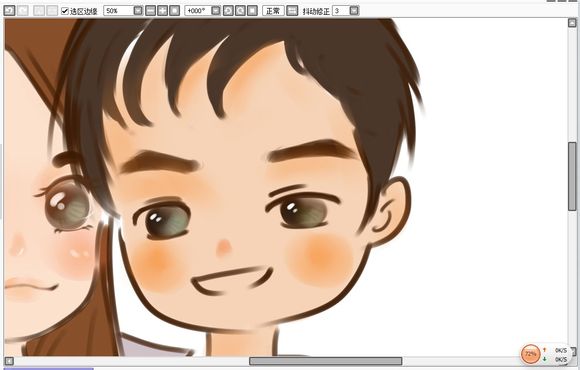This screenshot has height=370, width=580.
Task: Reset the zoom with the square button
Action: pos(175,11)
